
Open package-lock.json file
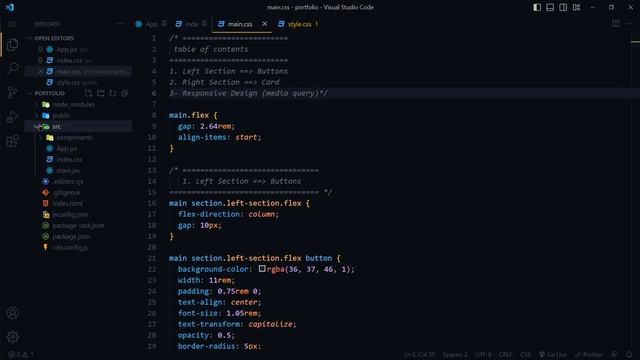pos(78,225)
